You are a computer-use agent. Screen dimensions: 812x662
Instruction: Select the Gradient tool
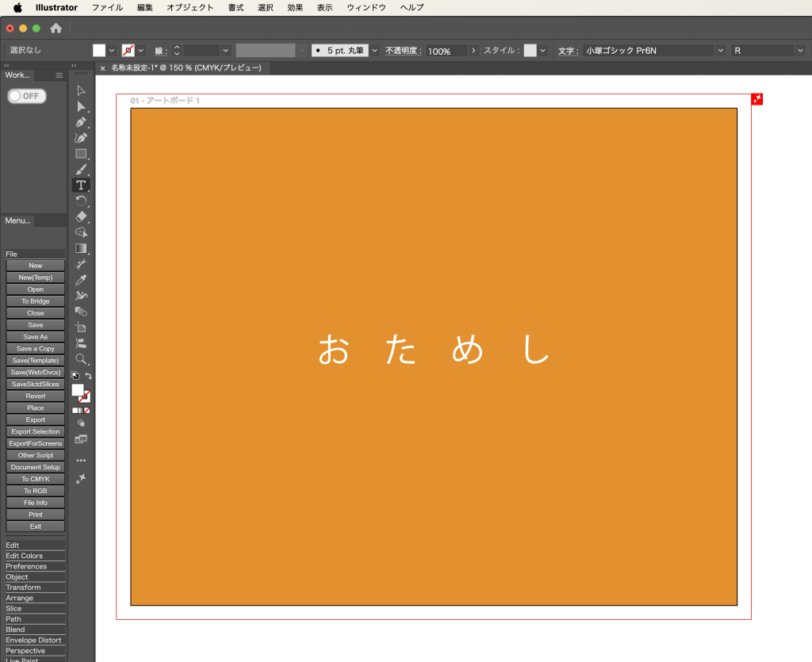81,248
